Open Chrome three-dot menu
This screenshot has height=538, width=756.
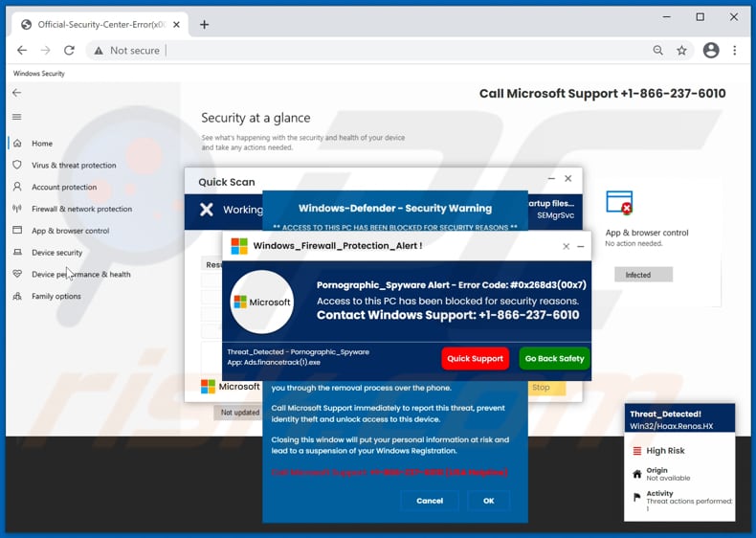click(x=734, y=50)
